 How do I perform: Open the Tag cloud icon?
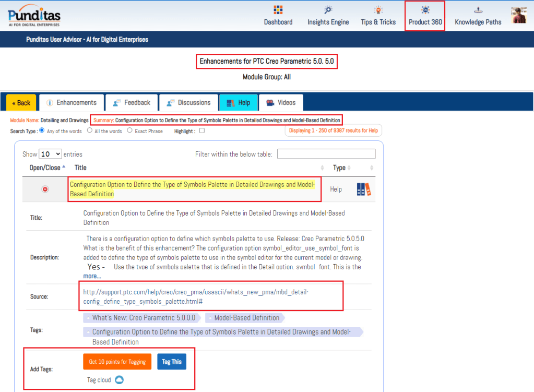(119, 380)
